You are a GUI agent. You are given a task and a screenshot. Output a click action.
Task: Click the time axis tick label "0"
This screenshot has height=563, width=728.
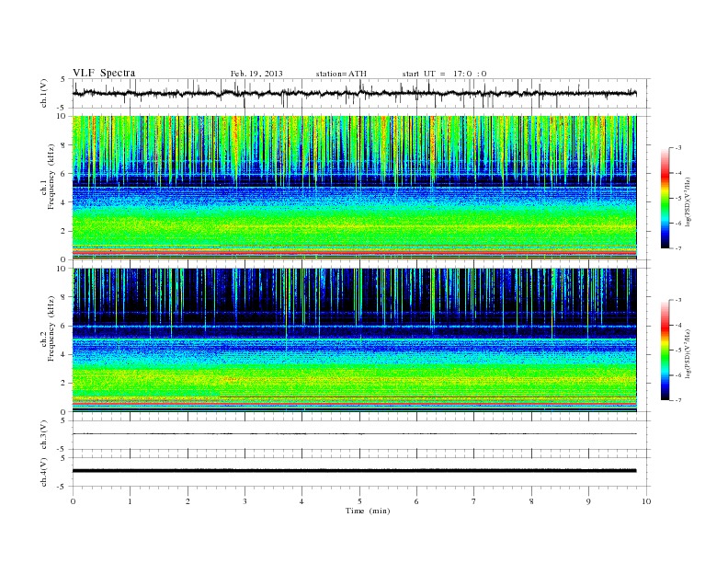pyautogui.click(x=73, y=501)
